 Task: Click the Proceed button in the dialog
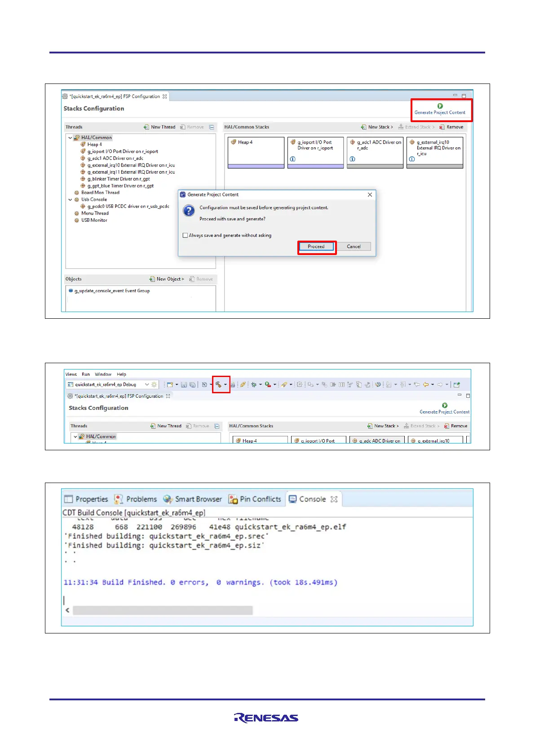[316, 246]
